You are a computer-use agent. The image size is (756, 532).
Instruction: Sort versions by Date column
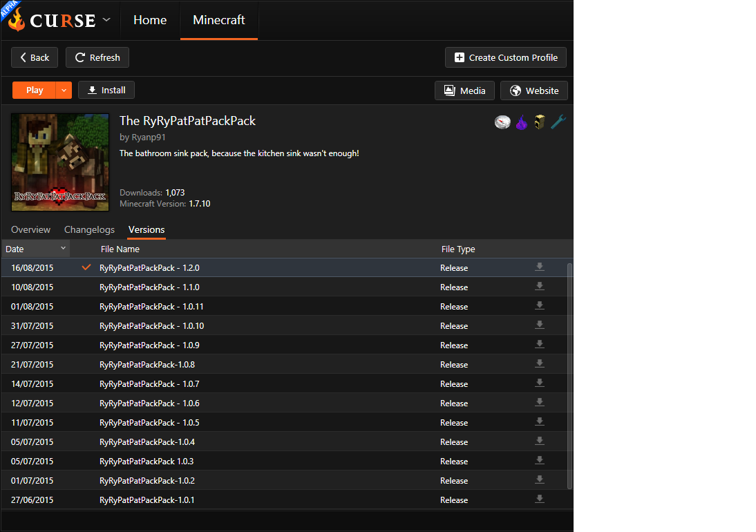click(x=36, y=249)
